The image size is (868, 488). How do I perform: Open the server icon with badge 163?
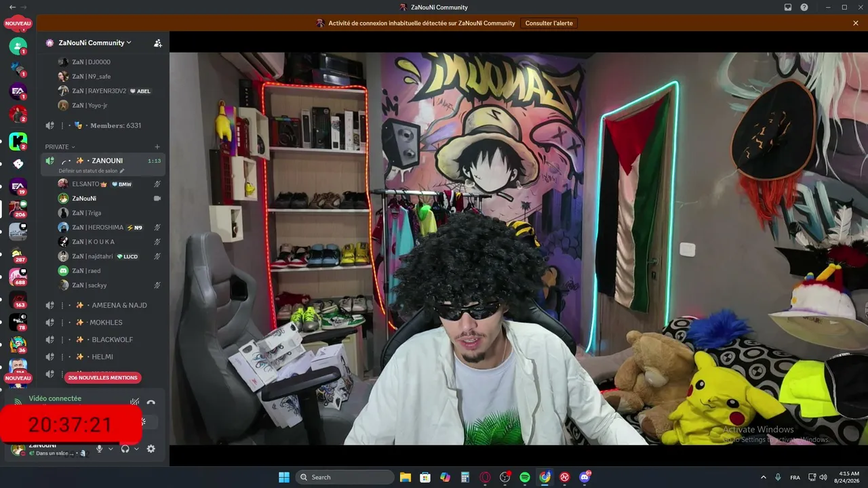click(18, 299)
